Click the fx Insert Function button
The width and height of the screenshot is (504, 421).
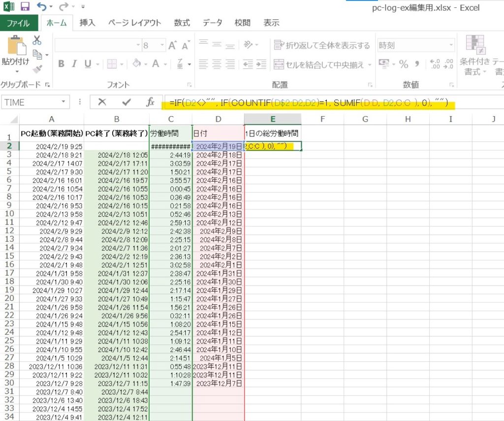pos(150,102)
